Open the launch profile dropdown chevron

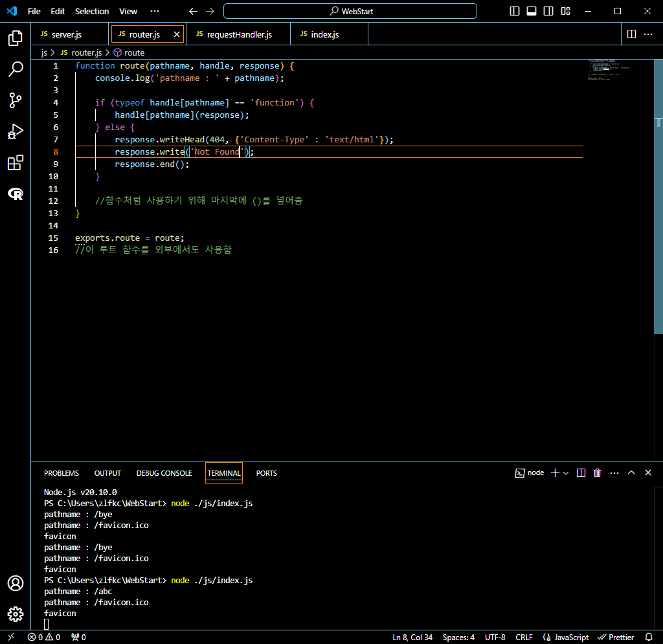point(566,473)
